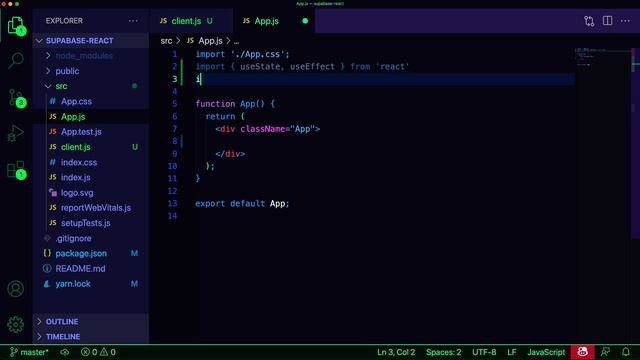This screenshot has height=360, width=640.
Task: Click the editor vertical scrollbar
Action: [x=636, y=143]
